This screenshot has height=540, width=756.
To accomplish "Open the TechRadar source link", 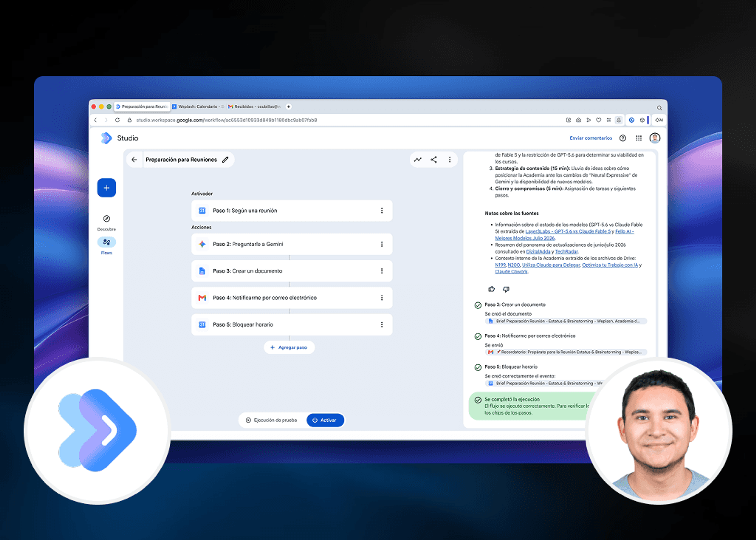I will pos(566,252).
